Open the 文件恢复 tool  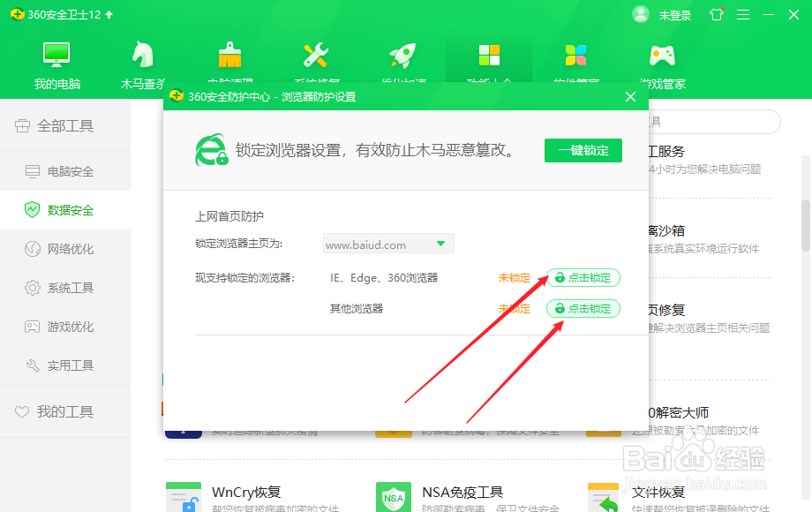658,492
